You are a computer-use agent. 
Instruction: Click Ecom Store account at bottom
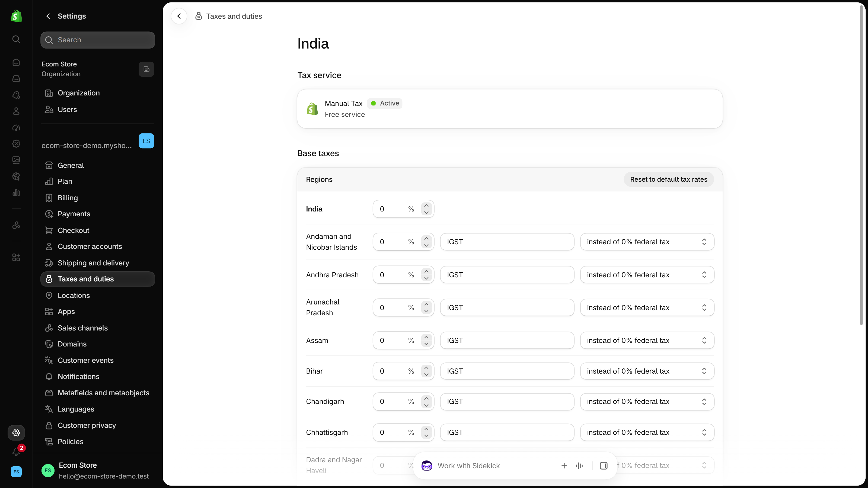point(98,470)
